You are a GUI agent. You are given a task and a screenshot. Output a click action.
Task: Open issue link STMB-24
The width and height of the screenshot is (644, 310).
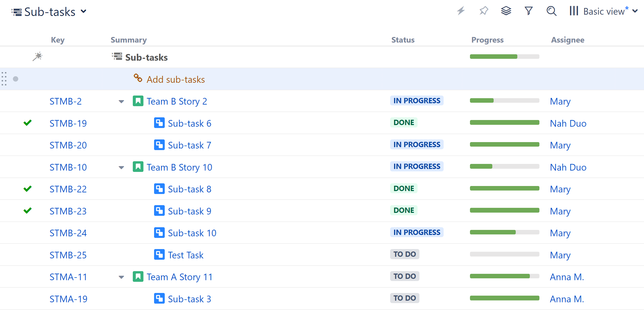(68, 233)
